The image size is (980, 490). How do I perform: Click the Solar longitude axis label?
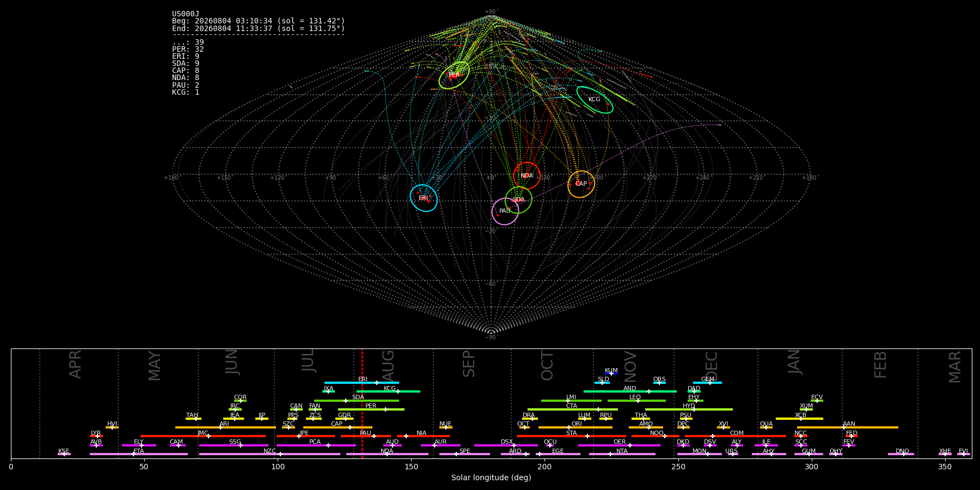pyautogui.click(x=491, y=478)
